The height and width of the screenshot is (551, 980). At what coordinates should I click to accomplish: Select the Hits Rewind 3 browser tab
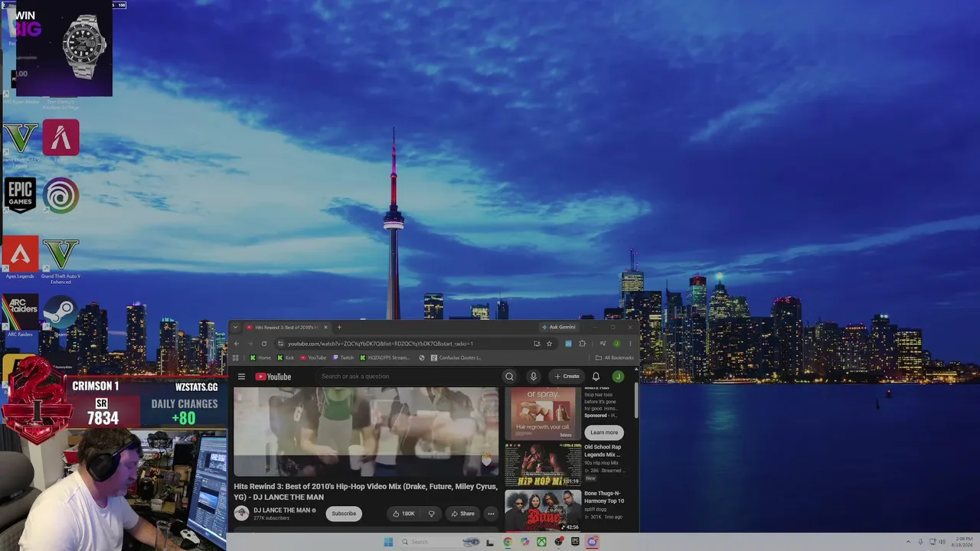pos(287,328)
